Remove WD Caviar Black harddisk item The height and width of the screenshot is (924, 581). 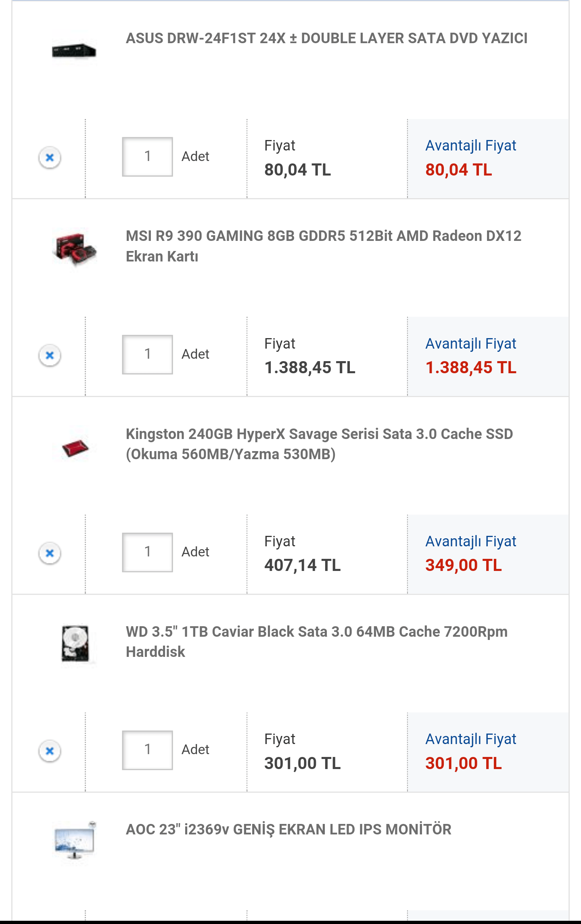[50, 751]
